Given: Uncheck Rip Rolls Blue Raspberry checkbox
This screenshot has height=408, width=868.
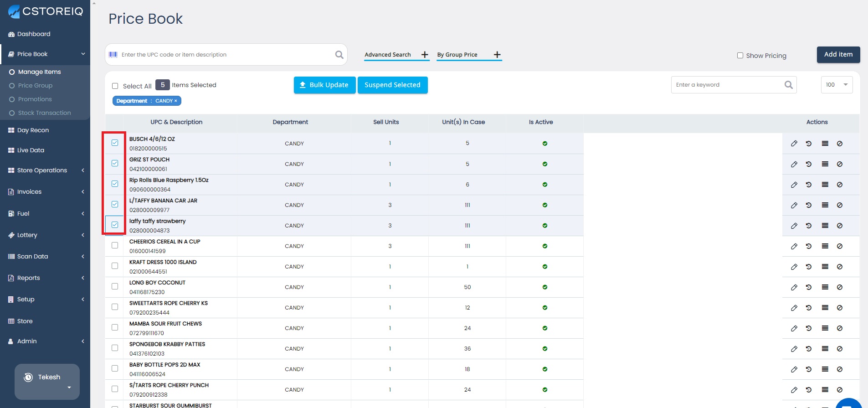Looking at the screenshot, I should click(x=115, y=184).
